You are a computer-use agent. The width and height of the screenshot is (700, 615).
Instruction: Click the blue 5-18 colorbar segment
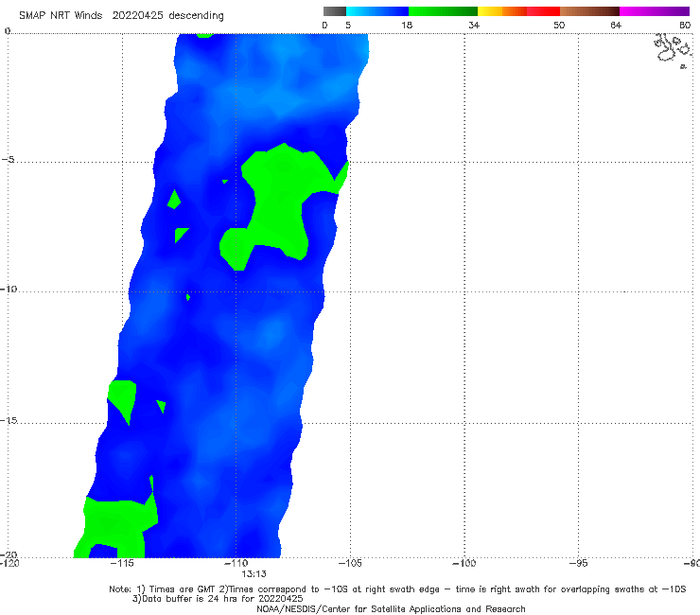pyautogui.click(x=377, y=11)
